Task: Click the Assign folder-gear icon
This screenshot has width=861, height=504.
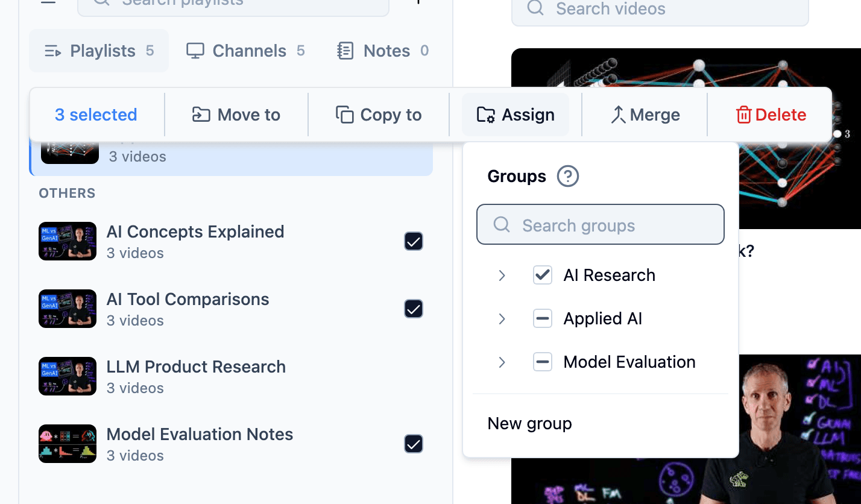Action: (486, 115)
